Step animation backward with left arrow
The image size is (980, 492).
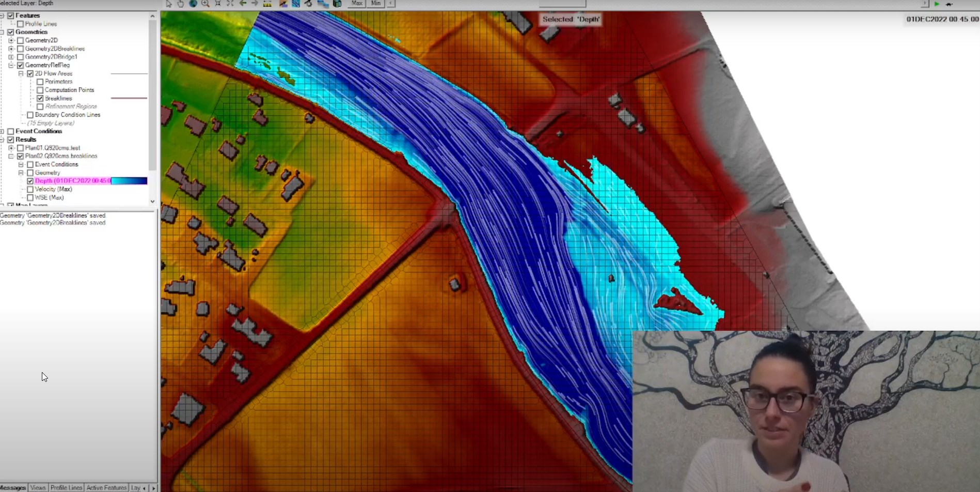click(x=391, y=4)
